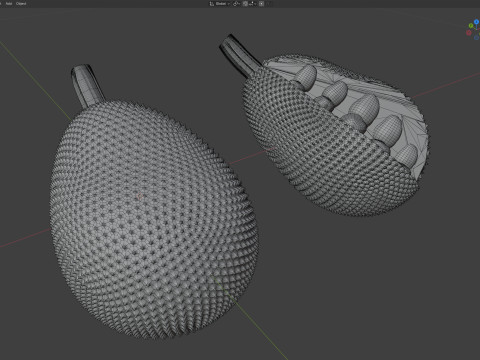
Task: Toggle the snap magnet button
Action: pyautogui.click(x=245, y=4)
